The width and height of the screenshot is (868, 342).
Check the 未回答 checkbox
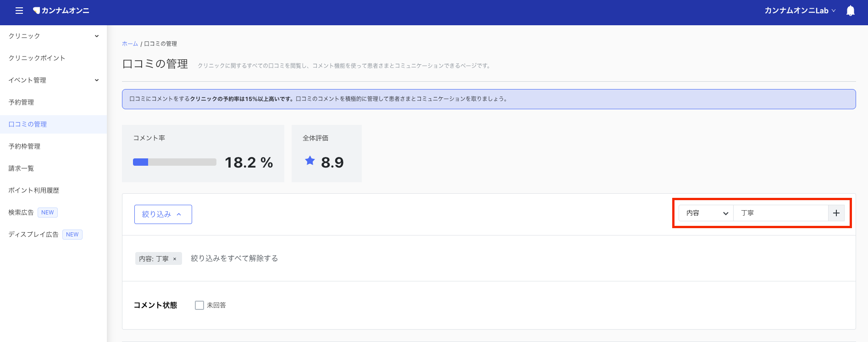[199, 305]
